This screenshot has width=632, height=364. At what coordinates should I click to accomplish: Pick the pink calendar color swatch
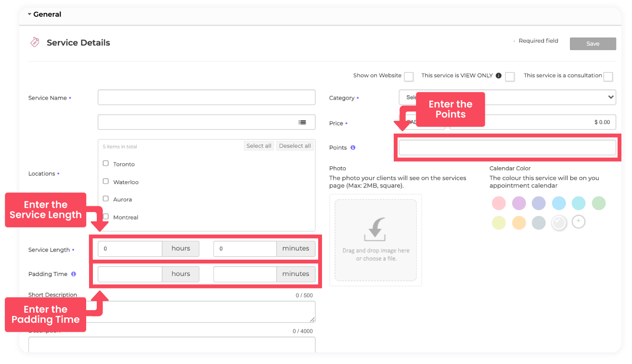click(x=499, y=203)
